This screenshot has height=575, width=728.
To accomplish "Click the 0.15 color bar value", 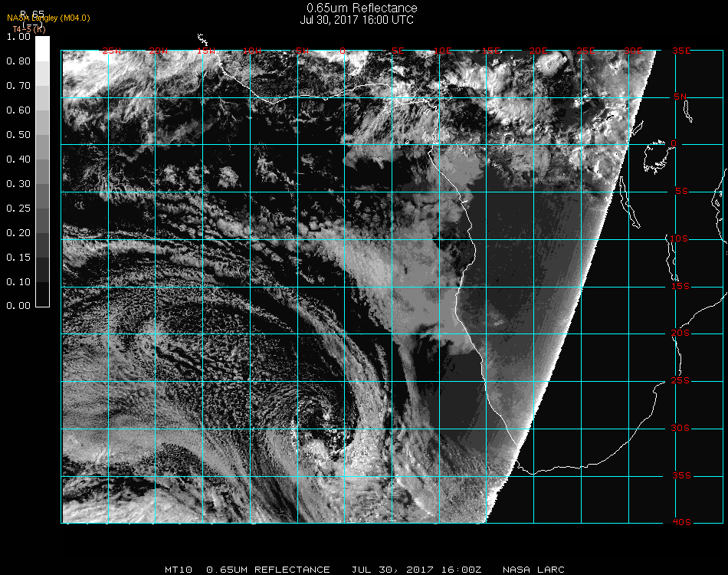I will [x=18, y=258].
